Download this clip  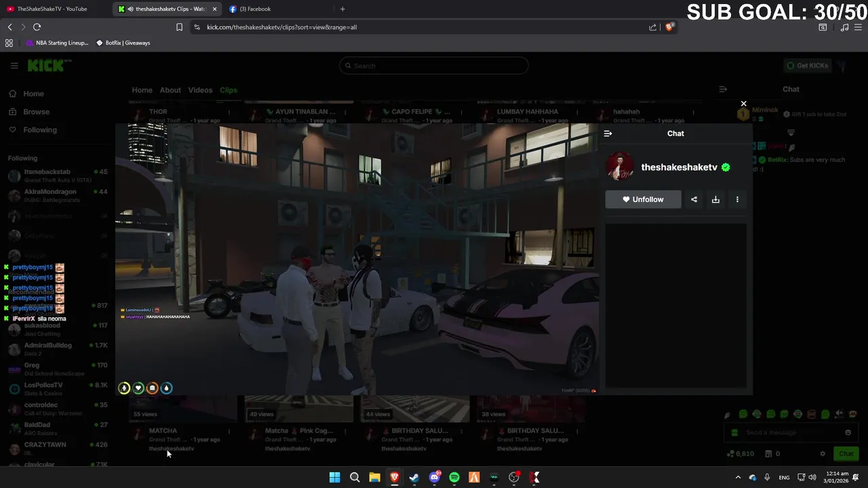coord(715,199)
